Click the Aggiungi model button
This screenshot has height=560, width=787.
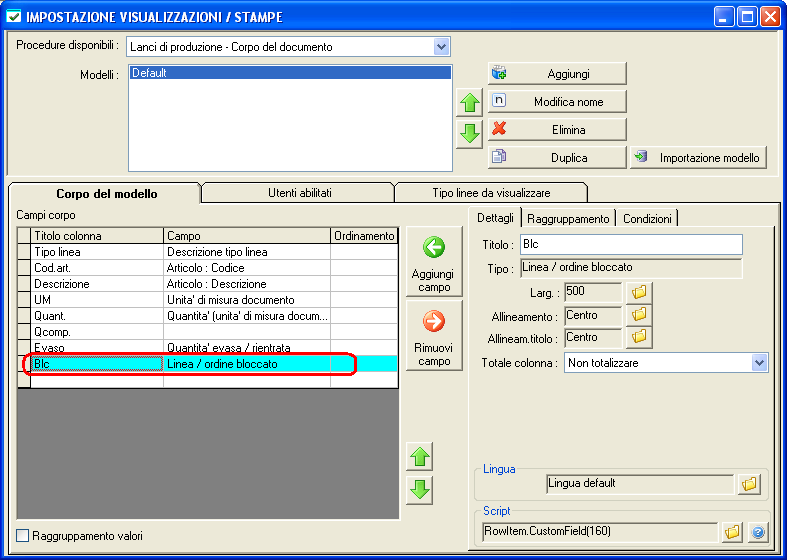click(557, 74)
